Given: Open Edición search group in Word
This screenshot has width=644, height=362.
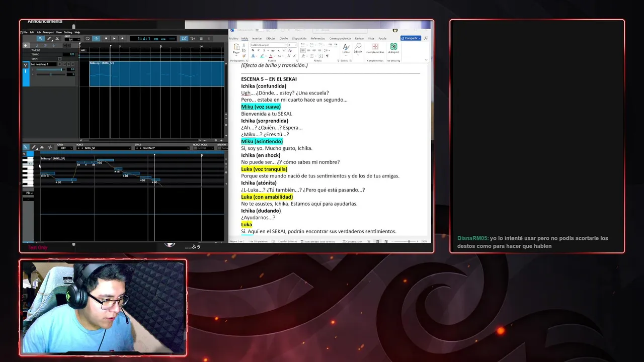Looking at the screenshot, I should [358, 49].
